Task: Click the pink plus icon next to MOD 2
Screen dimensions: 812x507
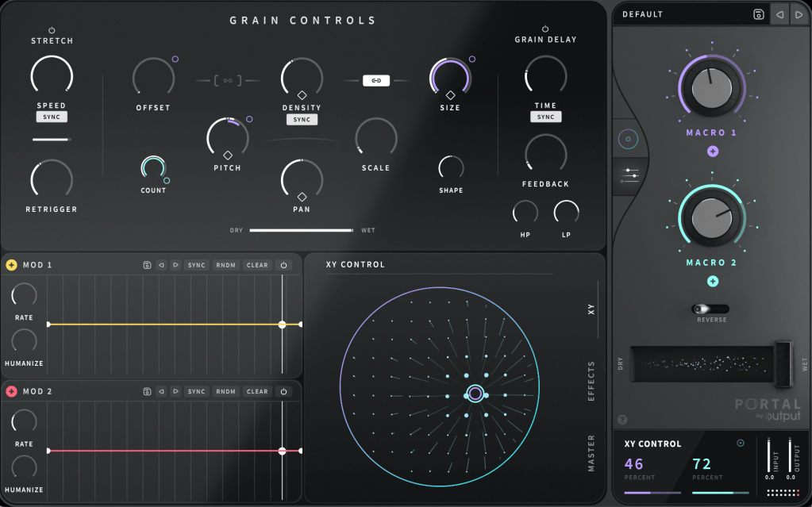Action: pos(11,391)
